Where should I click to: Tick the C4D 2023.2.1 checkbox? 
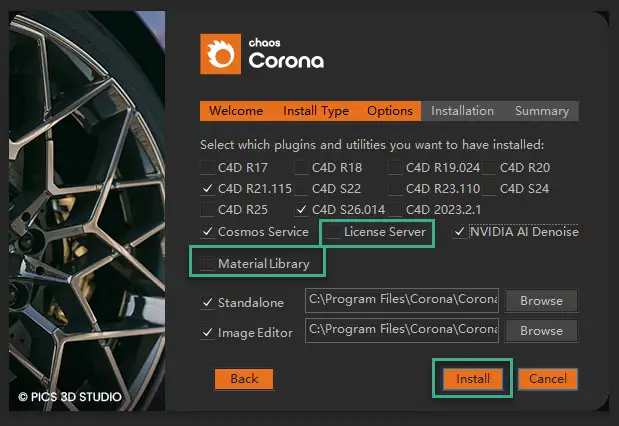click(x=395, y=209)
